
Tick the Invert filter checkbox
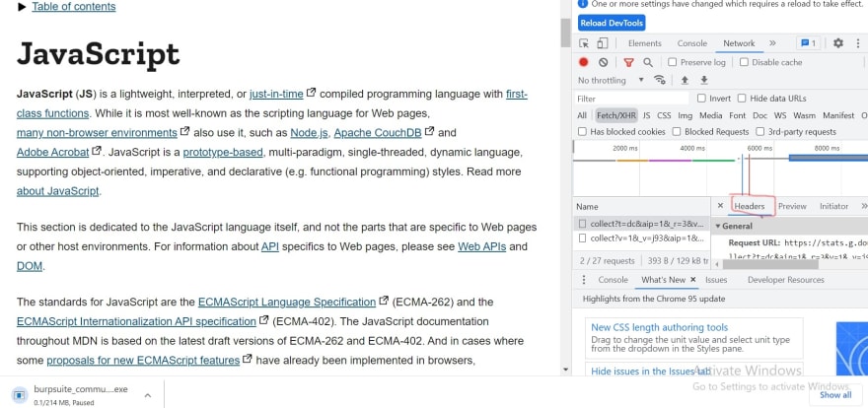(x=701, y=99)
